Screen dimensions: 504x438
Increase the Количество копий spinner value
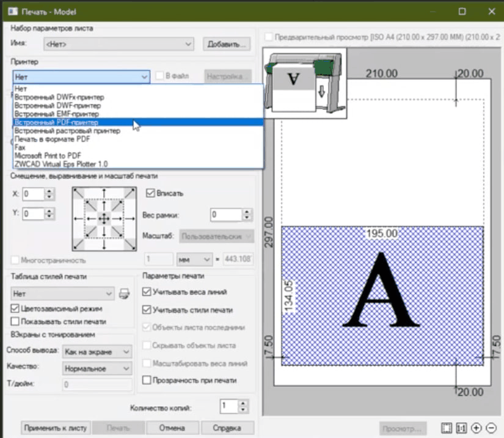(x=244, y=403)
